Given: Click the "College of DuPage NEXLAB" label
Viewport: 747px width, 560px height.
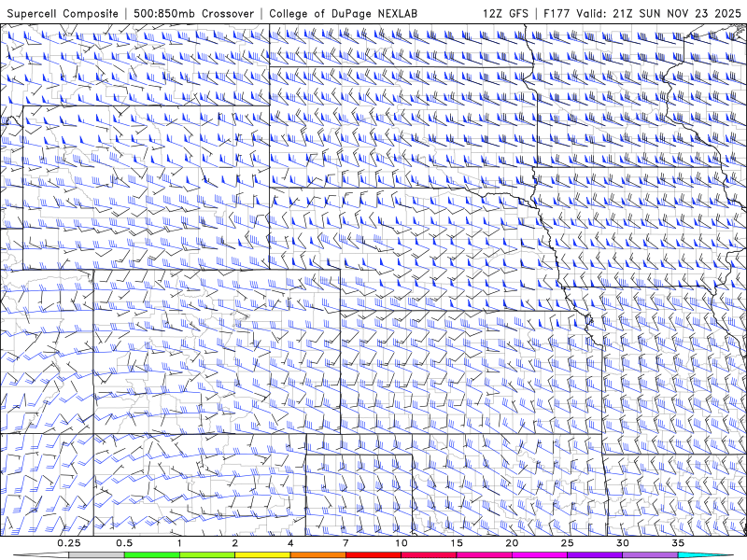Looking at the screenshot, I should [343, 13].
